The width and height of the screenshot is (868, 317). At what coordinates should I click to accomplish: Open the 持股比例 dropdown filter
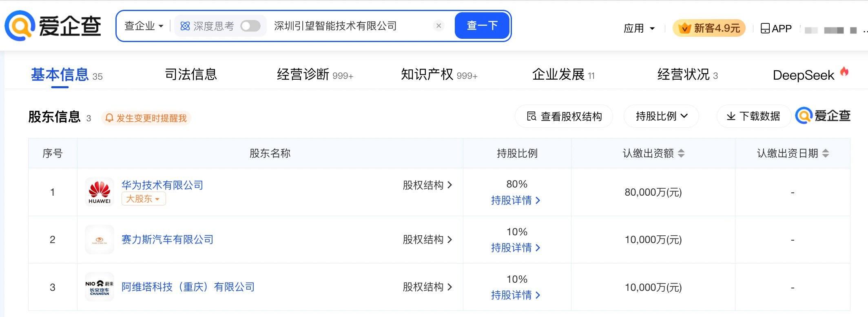point(661,116)
